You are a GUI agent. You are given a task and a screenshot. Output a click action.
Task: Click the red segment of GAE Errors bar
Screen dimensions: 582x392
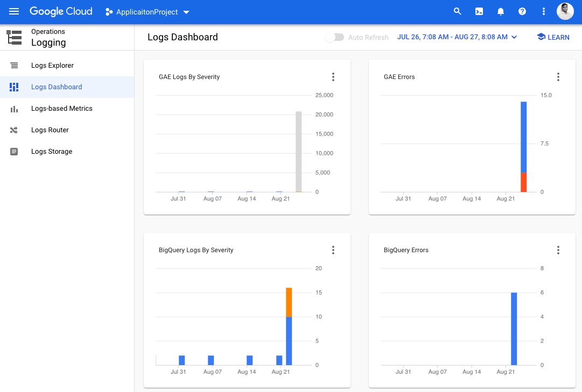click(x=523, y=182)
